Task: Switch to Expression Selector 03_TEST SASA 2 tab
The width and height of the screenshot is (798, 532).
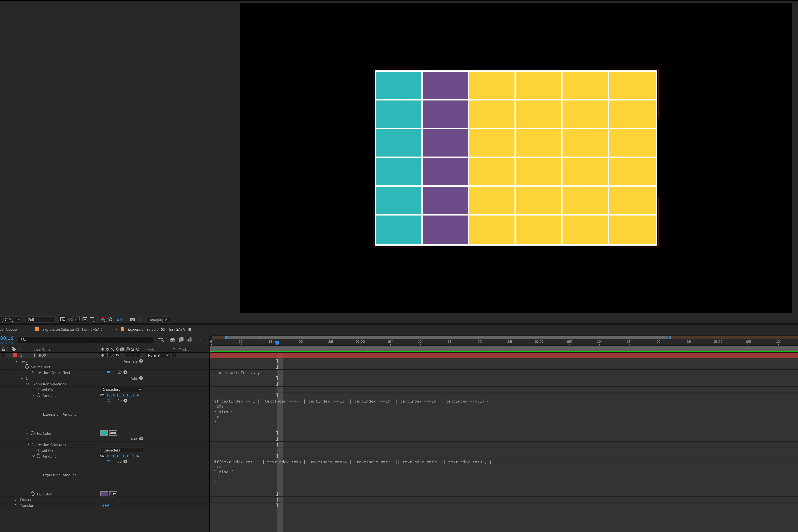Action: coord(72,329)
